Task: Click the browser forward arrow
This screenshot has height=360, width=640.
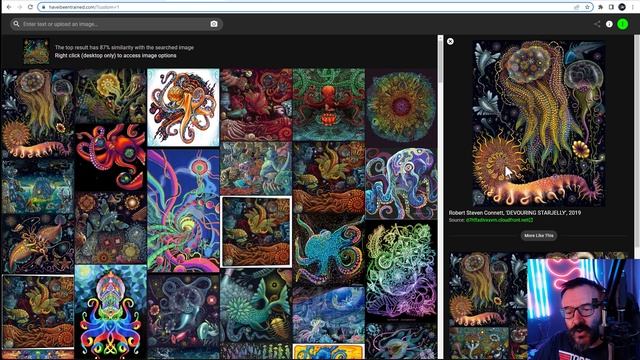Action: coord(19,7)
